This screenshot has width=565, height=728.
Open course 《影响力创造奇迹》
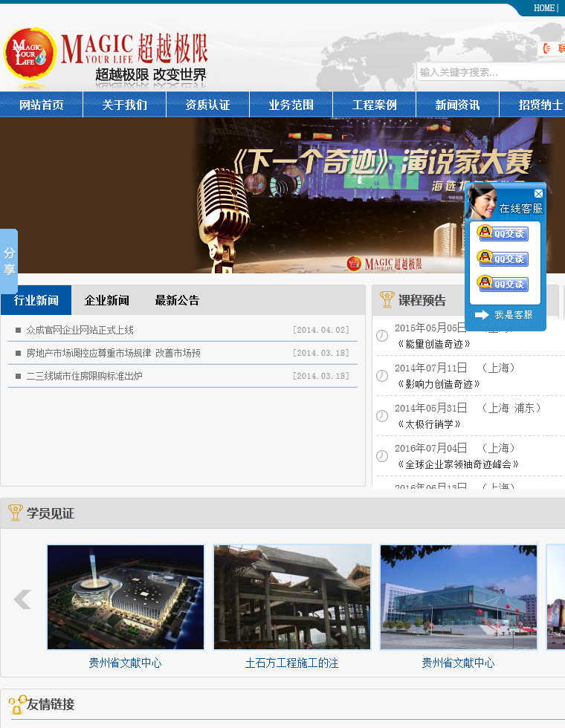pos(439,384)
